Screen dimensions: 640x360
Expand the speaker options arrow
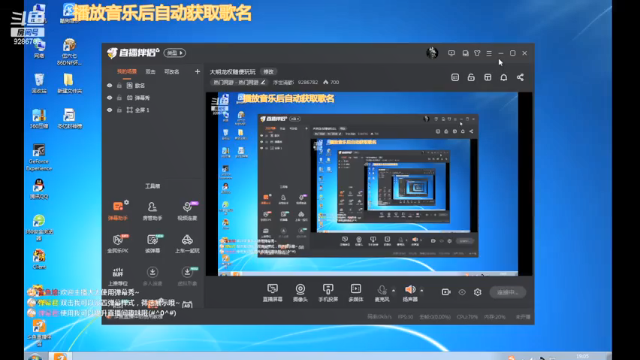click(x=422, y=291)
